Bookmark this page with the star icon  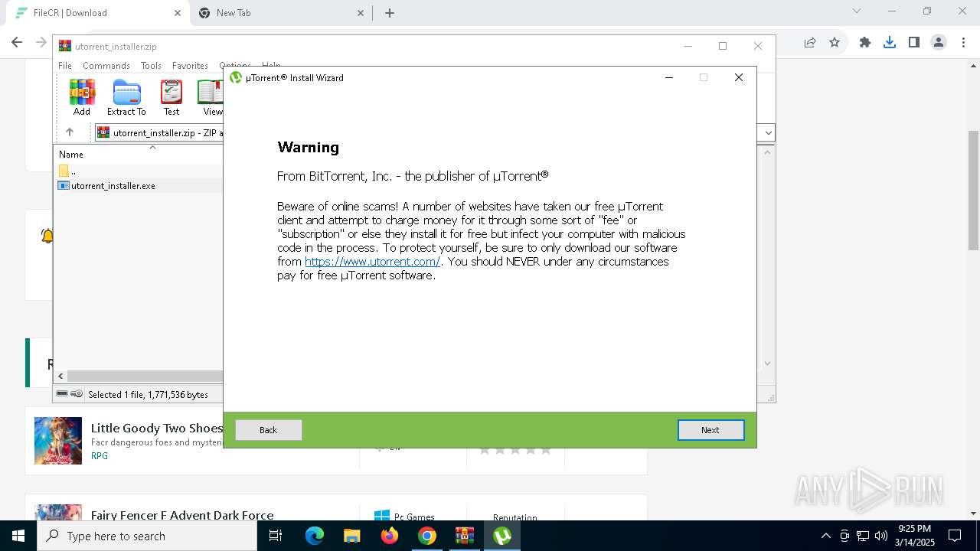pos(835,43)
